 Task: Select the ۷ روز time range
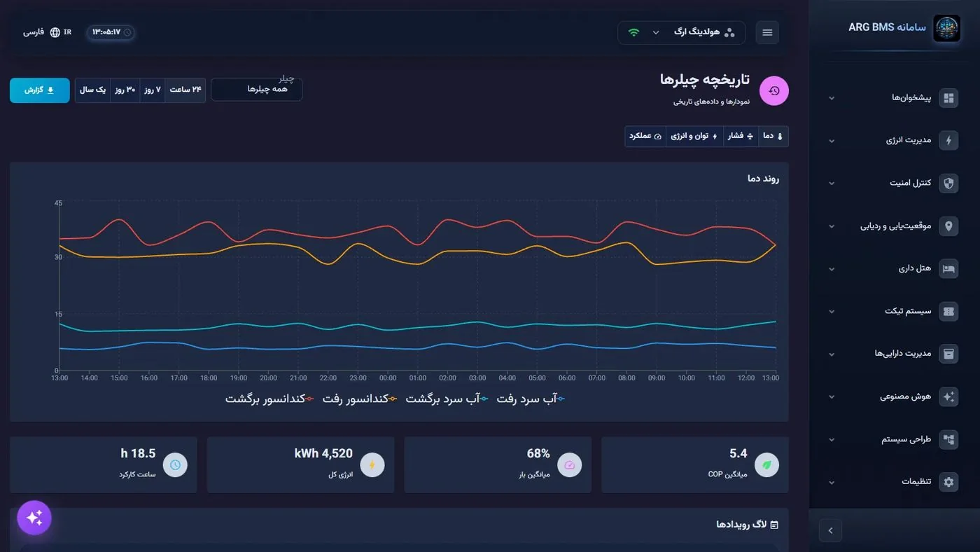(153, 90)
